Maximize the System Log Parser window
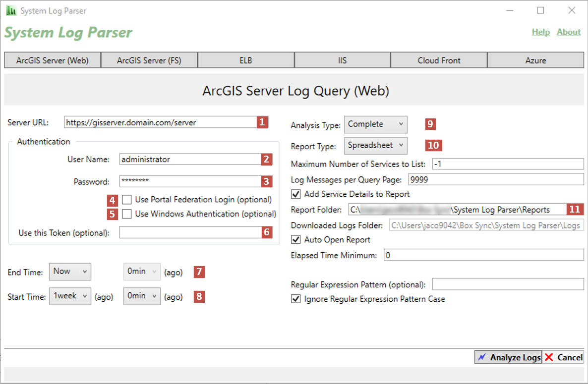Image resolution: width=588 pixels, height=384 pixels. pos(540,10)
